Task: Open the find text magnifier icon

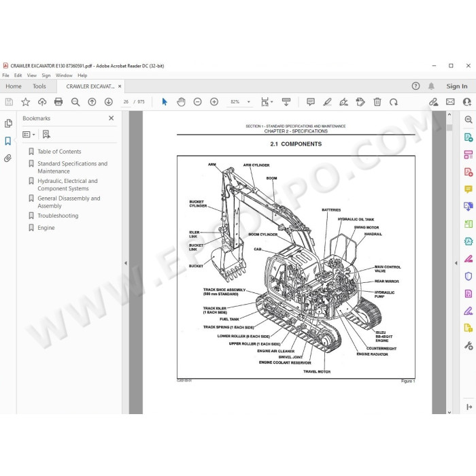Action: coord(75,102)
